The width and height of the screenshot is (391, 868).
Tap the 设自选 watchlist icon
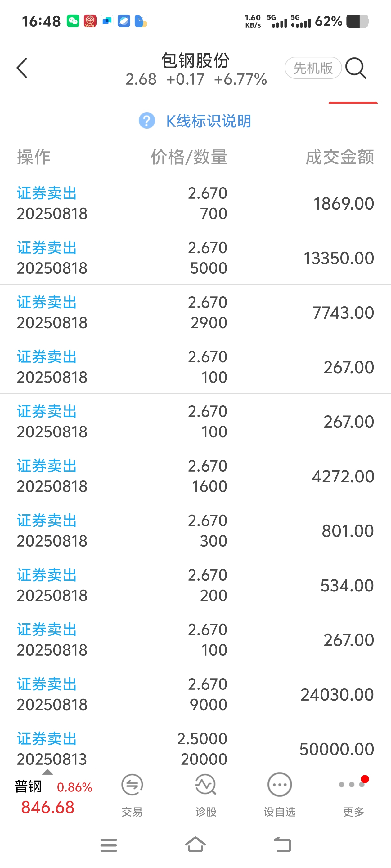[x=279, y=794]
